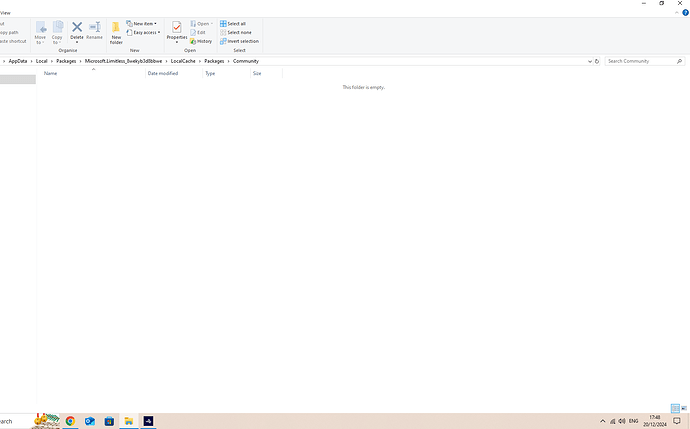The width and height of the screenshot is (690, 429).
Task: Open network status in system tray
Action: point(612,421)
